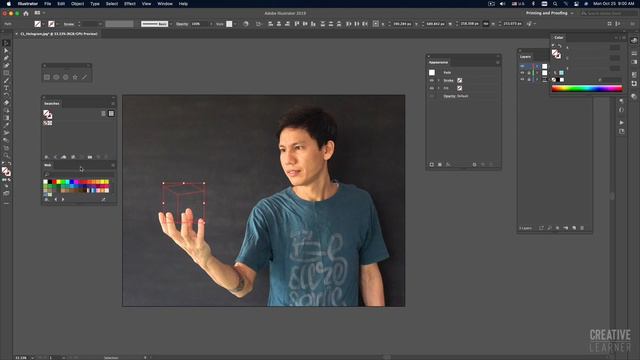The height and width of the screenshot is (360, 640).
Task: Select the Direct Selection tool
Action: (6, 51)
